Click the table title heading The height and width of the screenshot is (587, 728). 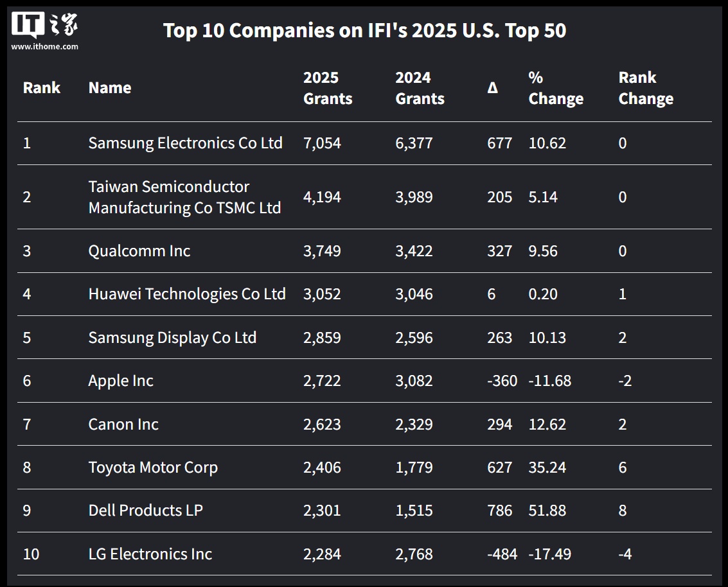[x=364, y=30]
